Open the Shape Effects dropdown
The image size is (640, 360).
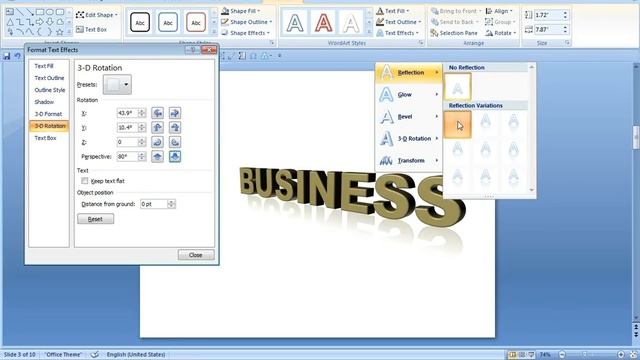pos(245,33)
